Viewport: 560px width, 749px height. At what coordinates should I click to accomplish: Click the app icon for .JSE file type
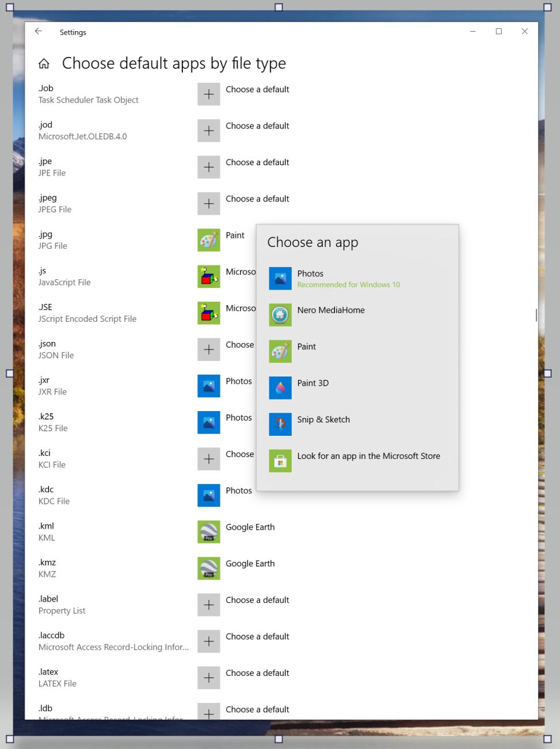(x=209, y=313)
